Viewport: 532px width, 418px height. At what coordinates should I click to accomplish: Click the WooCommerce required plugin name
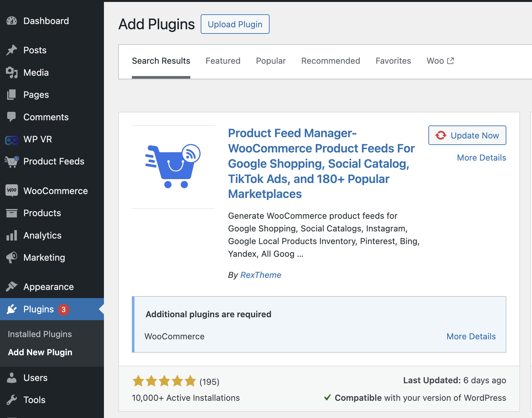[x=174, y=336]
